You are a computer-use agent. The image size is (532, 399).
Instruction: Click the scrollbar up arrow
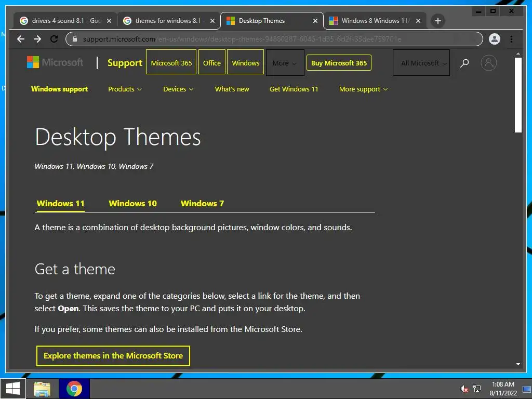click(518, 54)
